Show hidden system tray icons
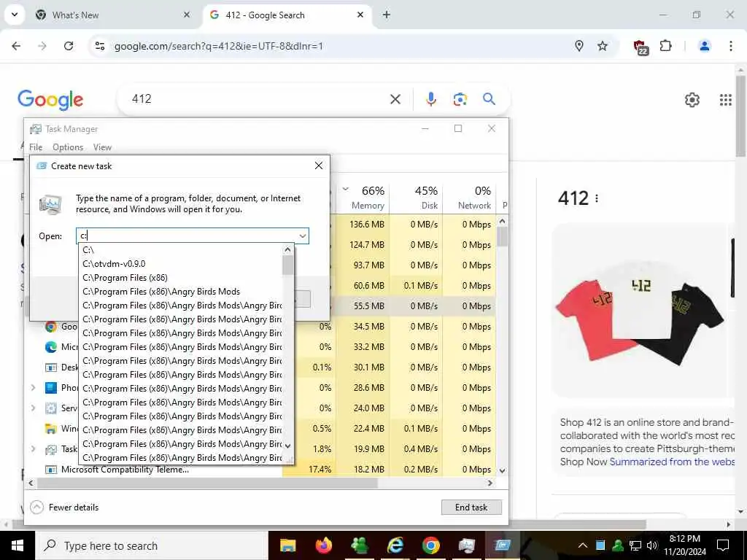Viewport: 747px width, 560px height. [583, 545]
